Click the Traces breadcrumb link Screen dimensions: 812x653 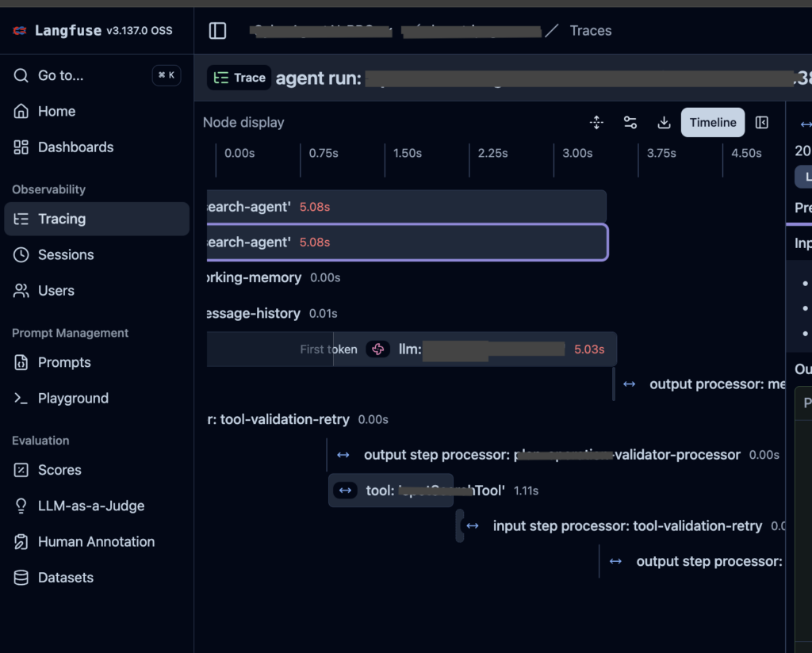coord(590,31)
